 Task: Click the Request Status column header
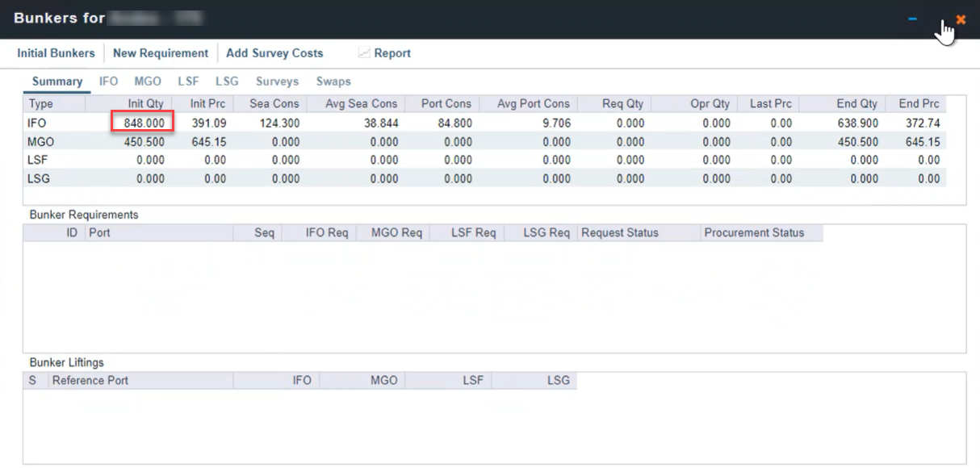click(619, 233)
